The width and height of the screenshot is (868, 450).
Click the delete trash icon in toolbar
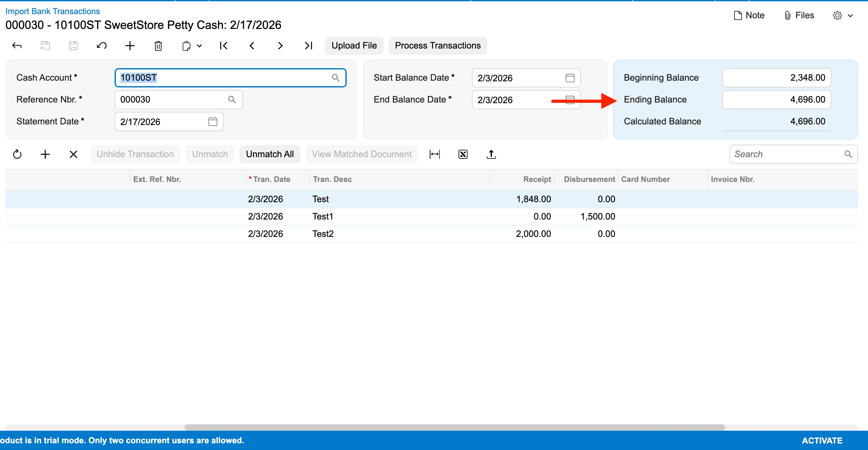(x=158, y=46)
